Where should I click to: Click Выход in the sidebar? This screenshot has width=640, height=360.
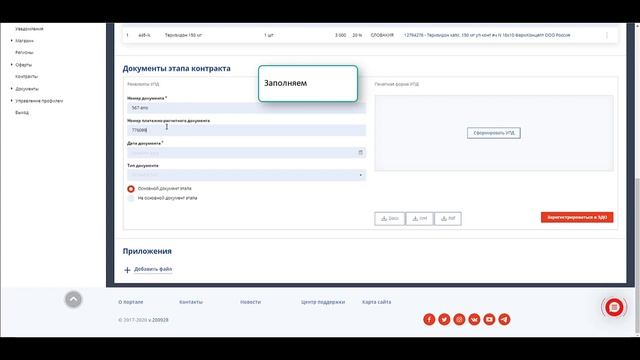tap(22, 112)
